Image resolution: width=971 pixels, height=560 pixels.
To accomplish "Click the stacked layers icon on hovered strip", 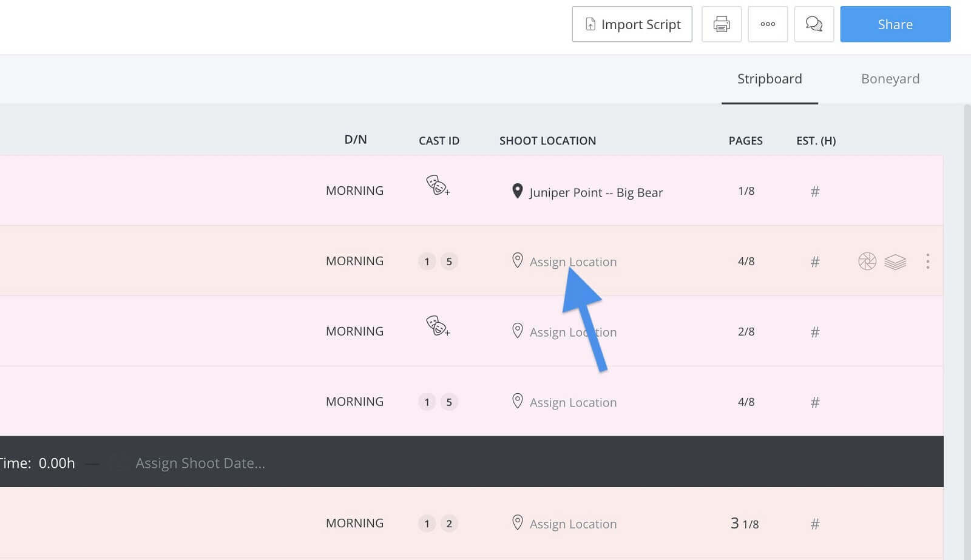I will (x=895, y=261).
